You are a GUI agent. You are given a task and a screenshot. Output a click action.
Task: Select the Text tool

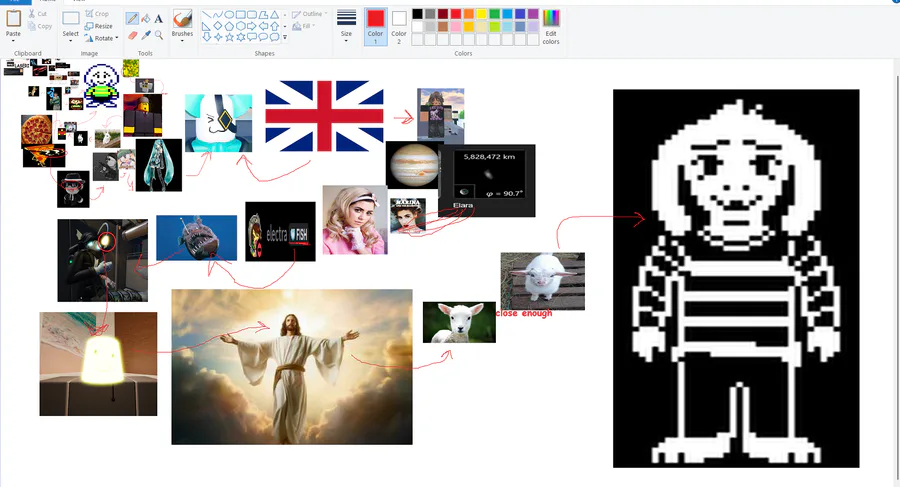click(x=159, y=19)
